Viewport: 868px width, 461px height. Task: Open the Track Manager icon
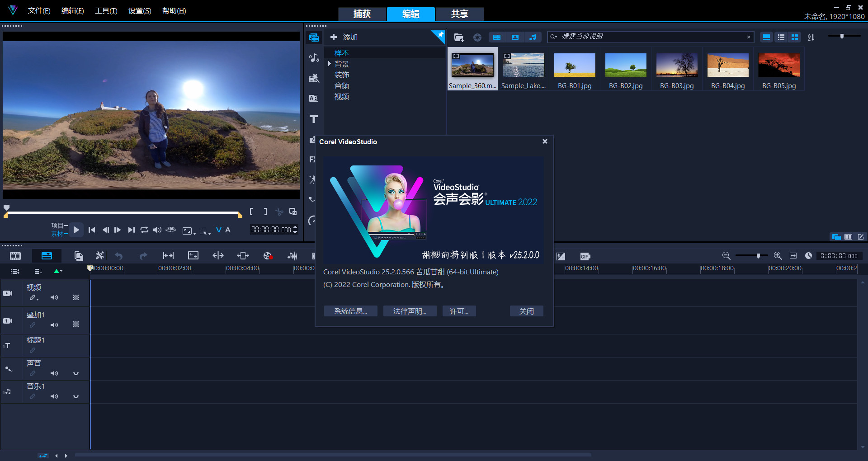click(x=15, y=271)
